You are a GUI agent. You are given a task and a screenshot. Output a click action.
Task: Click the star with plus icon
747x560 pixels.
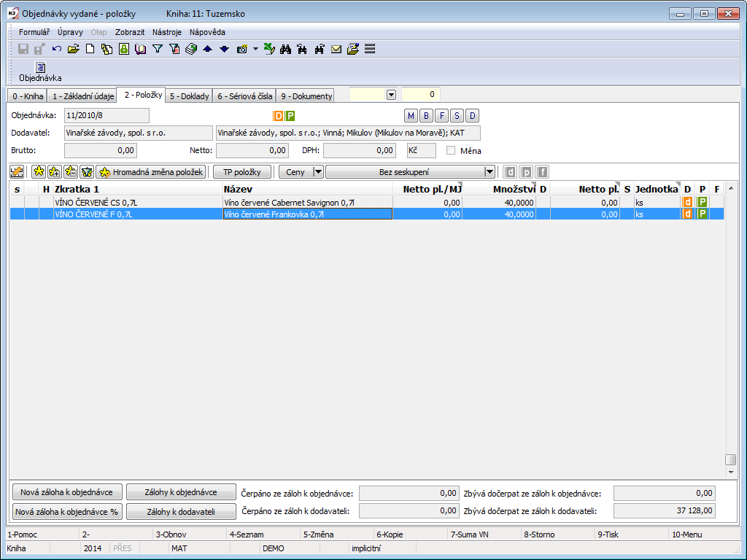54,172
